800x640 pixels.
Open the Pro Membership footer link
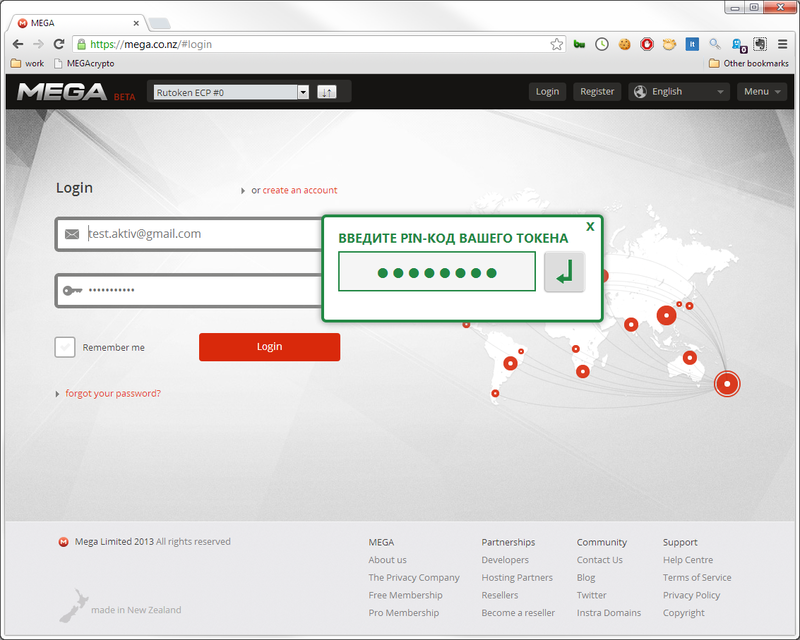pos(404,613)
